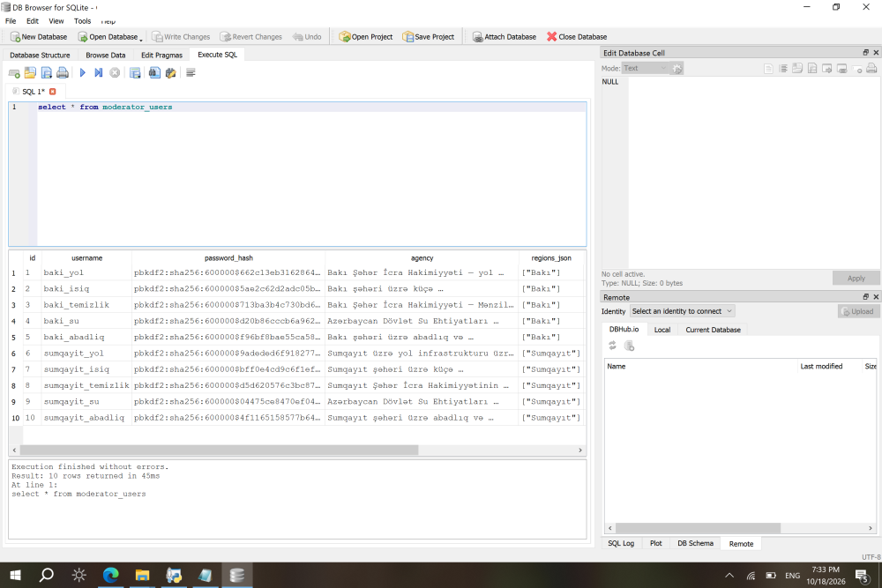Toggle comment lines icon in SQL toolbar

pos(191,73)
